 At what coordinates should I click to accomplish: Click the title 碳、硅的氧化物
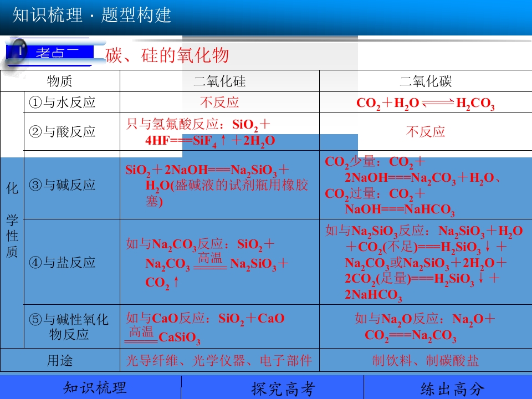click(167, 55)
